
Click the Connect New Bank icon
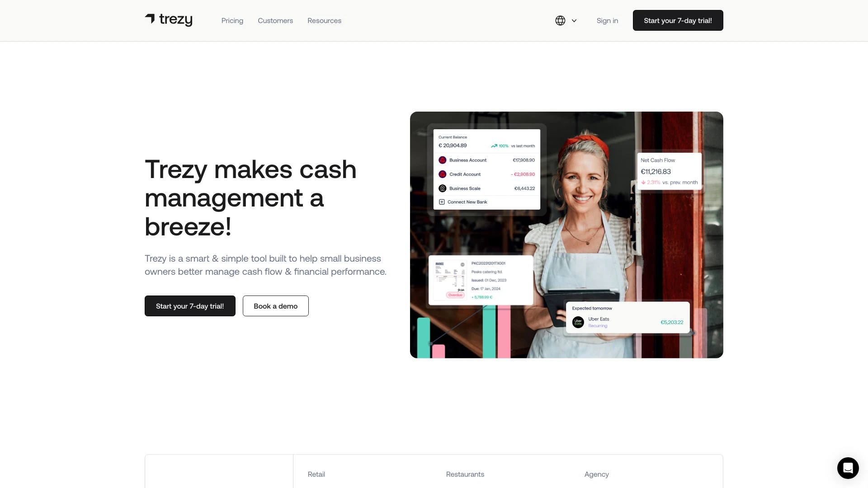(442, 202)
